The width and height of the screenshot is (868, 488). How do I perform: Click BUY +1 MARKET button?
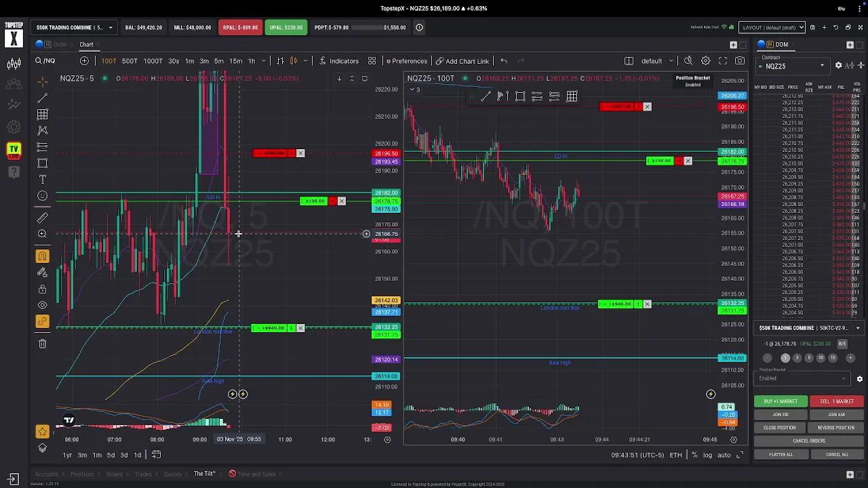[x=781, y=401]
